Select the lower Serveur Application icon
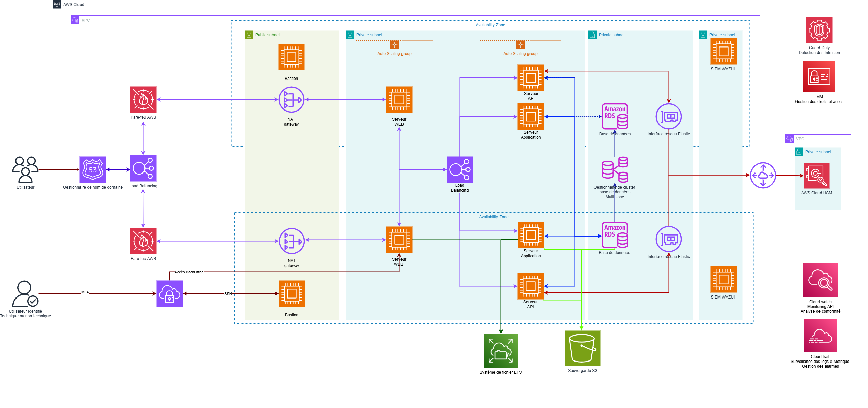The height and width of the screenshot is (408, 868). pos(531,235)
